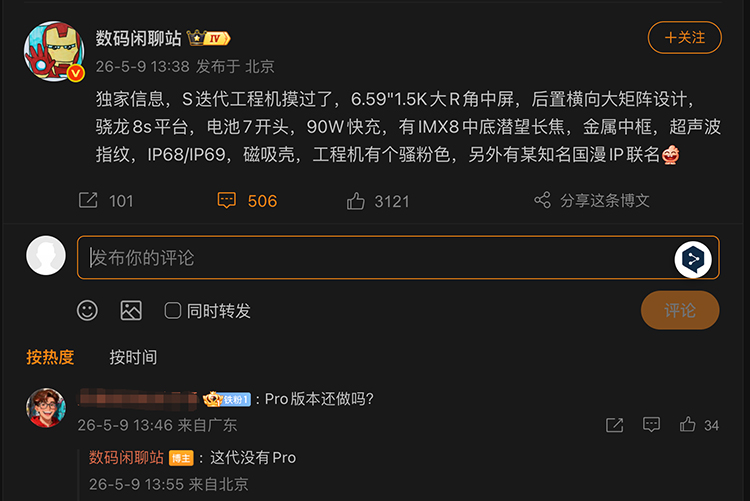This screenshot has height=501, width=750.
Task: Open the emoji picker smiley icon
Action: pos(87,311)
